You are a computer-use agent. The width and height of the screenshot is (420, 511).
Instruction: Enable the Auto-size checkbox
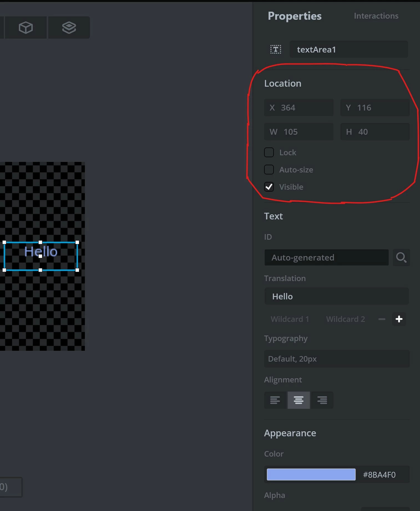(269, 170)
